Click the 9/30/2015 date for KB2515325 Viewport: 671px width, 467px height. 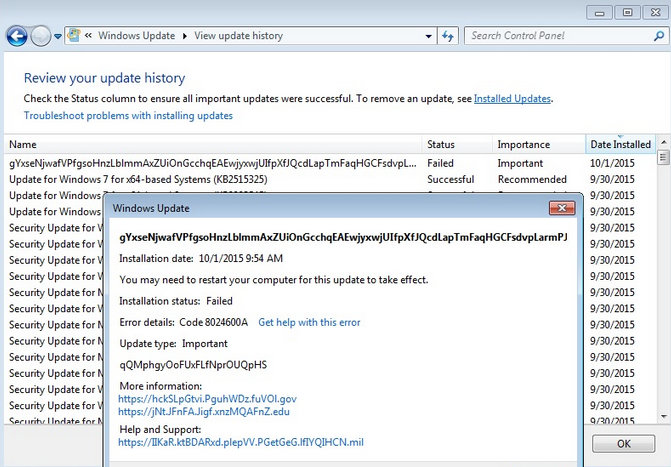[x=612, y=179]
